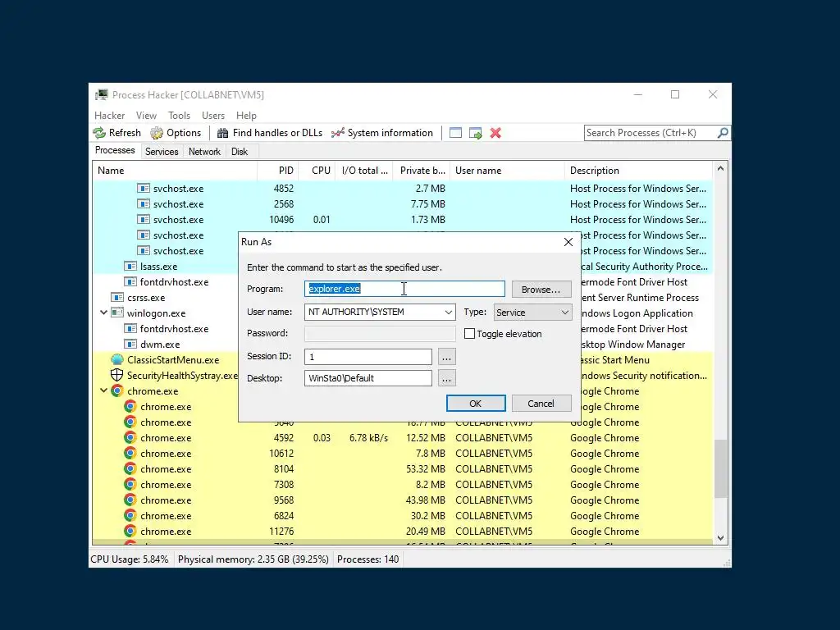Collapse the parent chrome.exe tree node
This screenshot has width=840, height=630.
(x=104, y=390)
